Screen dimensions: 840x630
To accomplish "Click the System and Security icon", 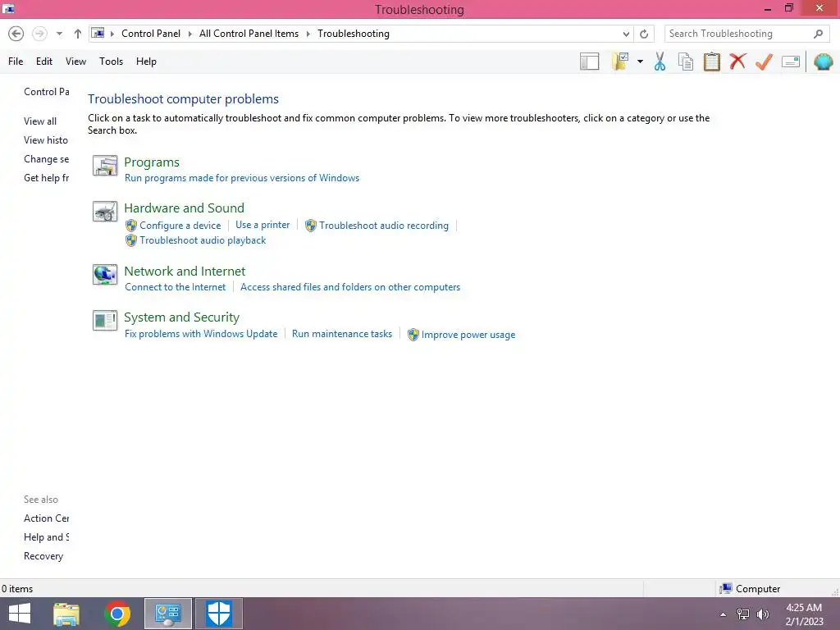I will [105, 321].
